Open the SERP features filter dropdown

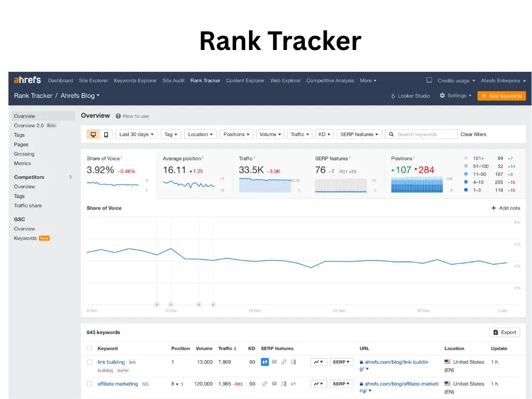pyautogui.click(x=359, y=135)
